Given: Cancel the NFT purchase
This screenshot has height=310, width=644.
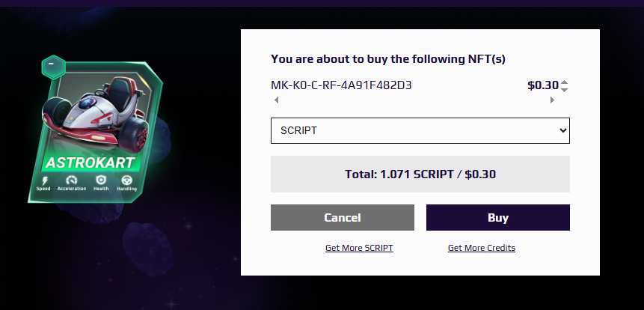Looking at the screenshot, I should [343, 217].
